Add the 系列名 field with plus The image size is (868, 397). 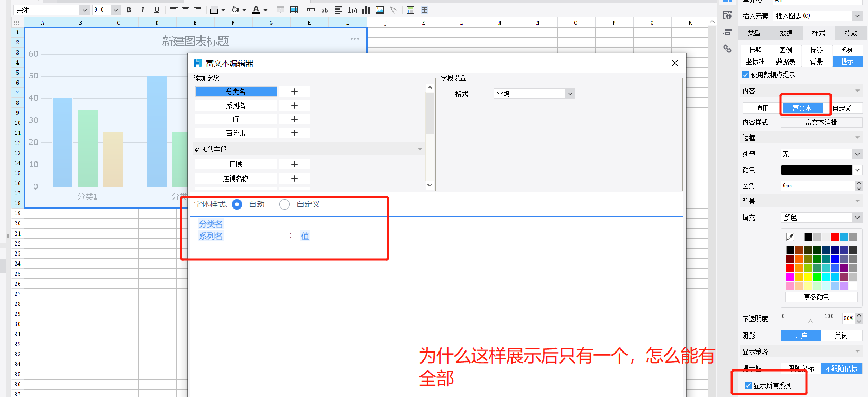tap(295, 105)
